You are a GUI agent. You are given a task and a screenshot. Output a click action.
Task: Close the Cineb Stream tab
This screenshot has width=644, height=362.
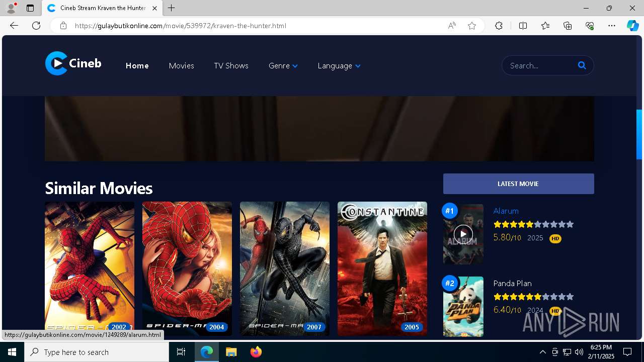[x=154, y=8]
